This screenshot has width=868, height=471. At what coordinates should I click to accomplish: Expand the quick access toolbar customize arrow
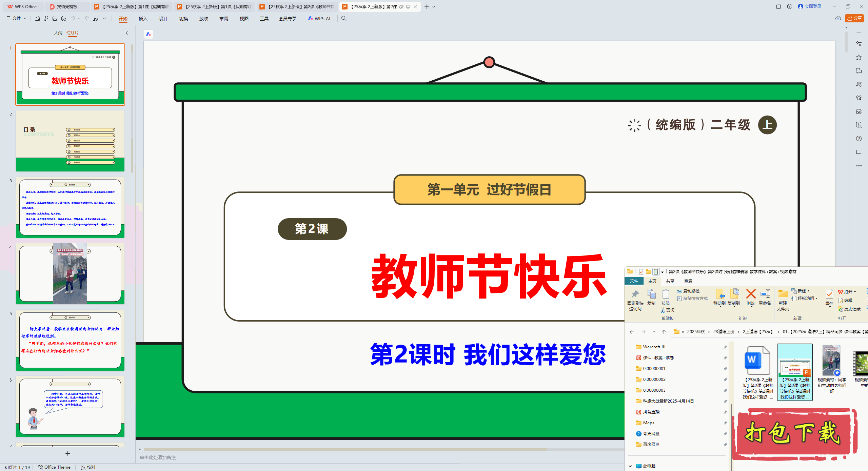coord(104,18)
